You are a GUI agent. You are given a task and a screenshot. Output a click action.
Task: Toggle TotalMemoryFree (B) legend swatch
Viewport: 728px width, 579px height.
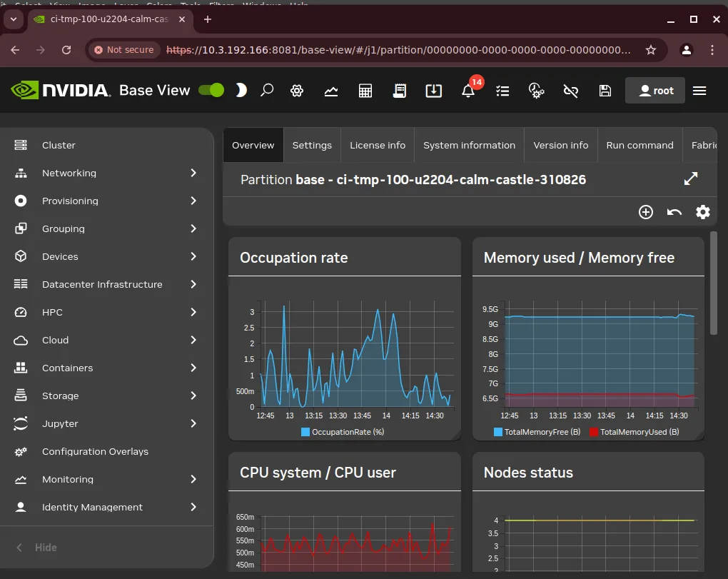click(497, 432)
